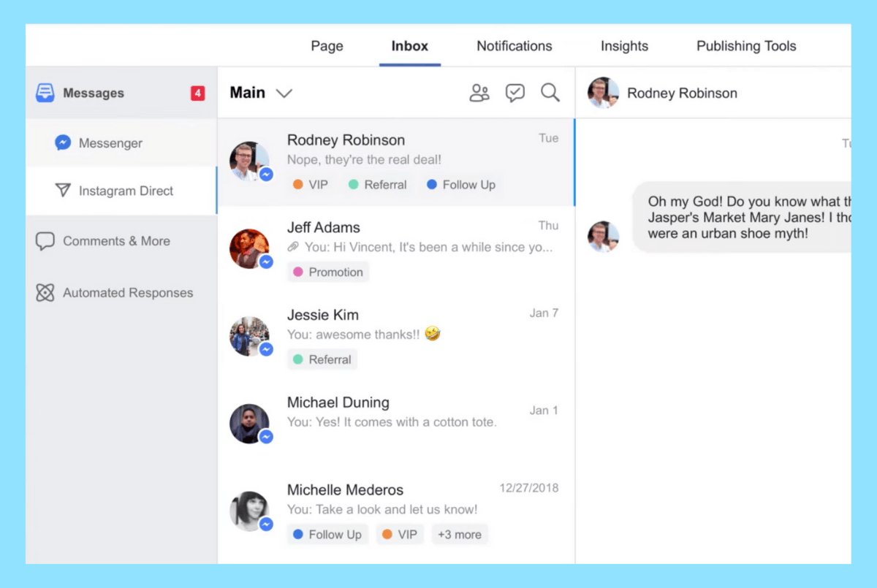This screenshot has width=877, height=588.
Task: Open Jessie Kim's conversation thumbnail
Action: 249,336
